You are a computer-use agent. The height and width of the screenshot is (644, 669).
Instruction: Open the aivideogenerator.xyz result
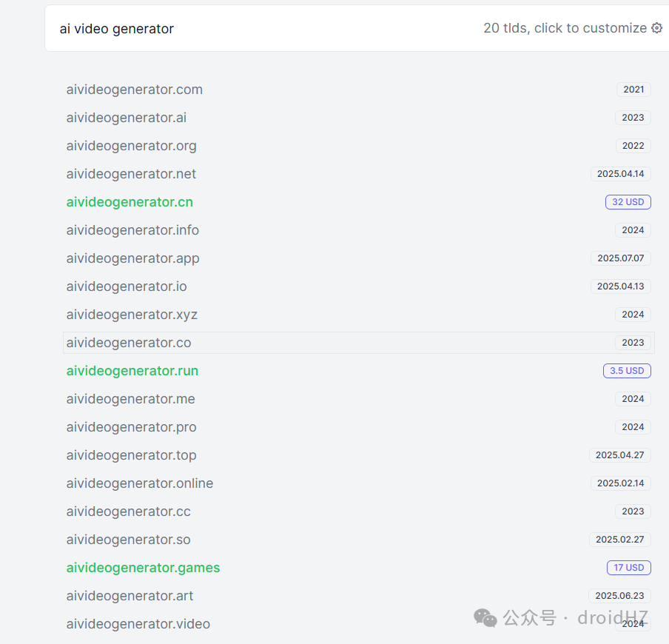132,315
